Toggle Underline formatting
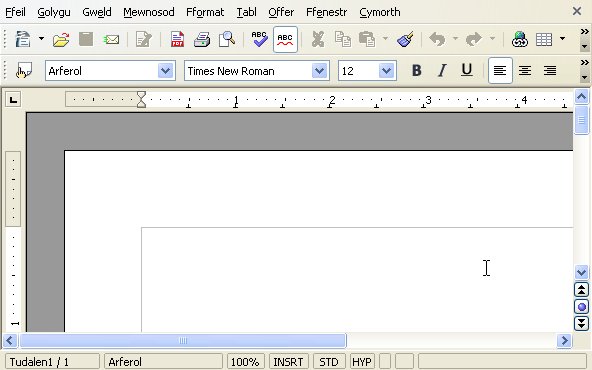Screen dimensions: 592x370 click(x=467, y=71)
